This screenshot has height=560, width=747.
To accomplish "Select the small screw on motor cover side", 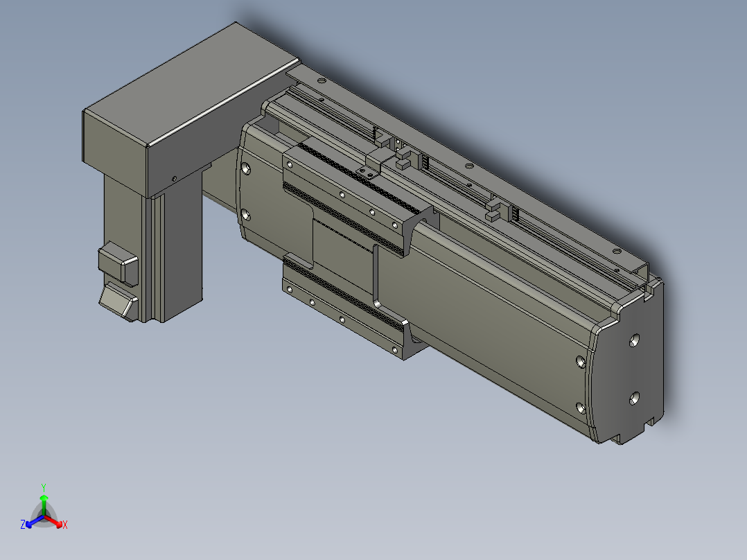I will click(175, 179).
